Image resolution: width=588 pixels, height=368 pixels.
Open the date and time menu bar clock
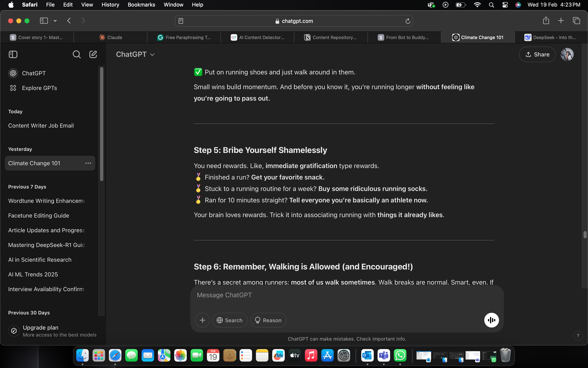point(554,5)
